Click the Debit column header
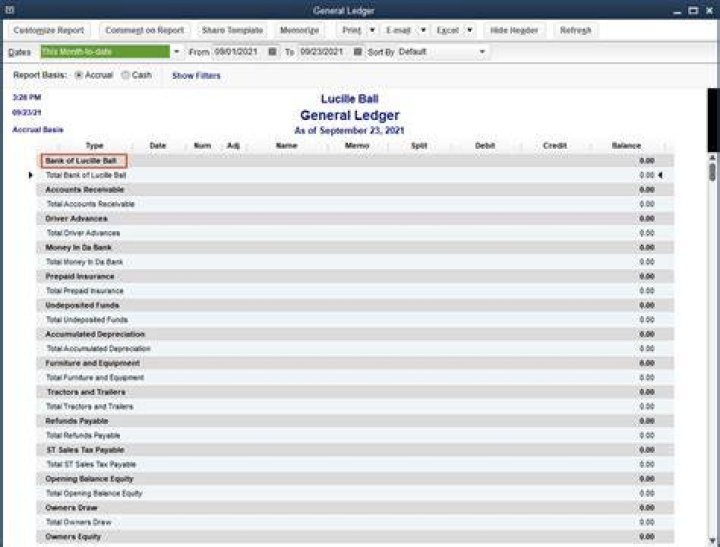Screen dimensions: 720x547 tap(485, 146)
